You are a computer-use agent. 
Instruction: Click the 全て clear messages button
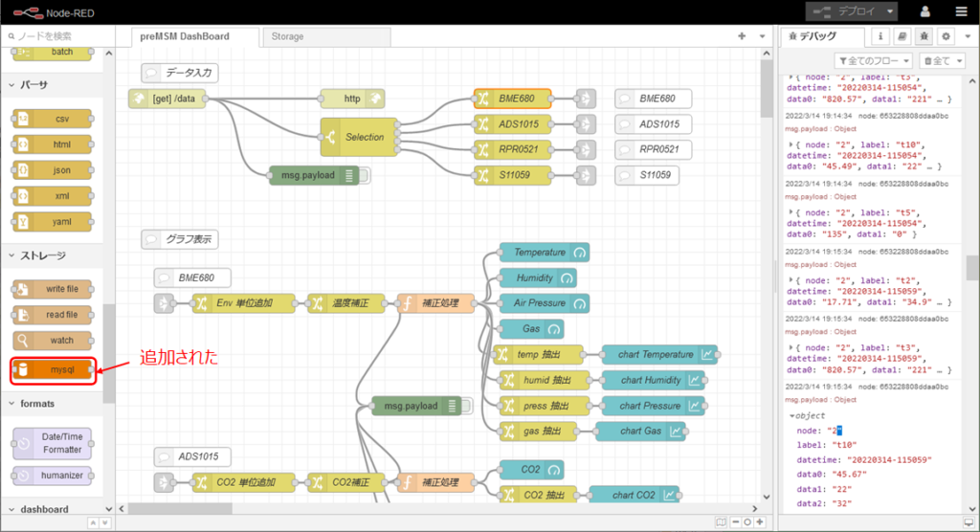point(936,60)
